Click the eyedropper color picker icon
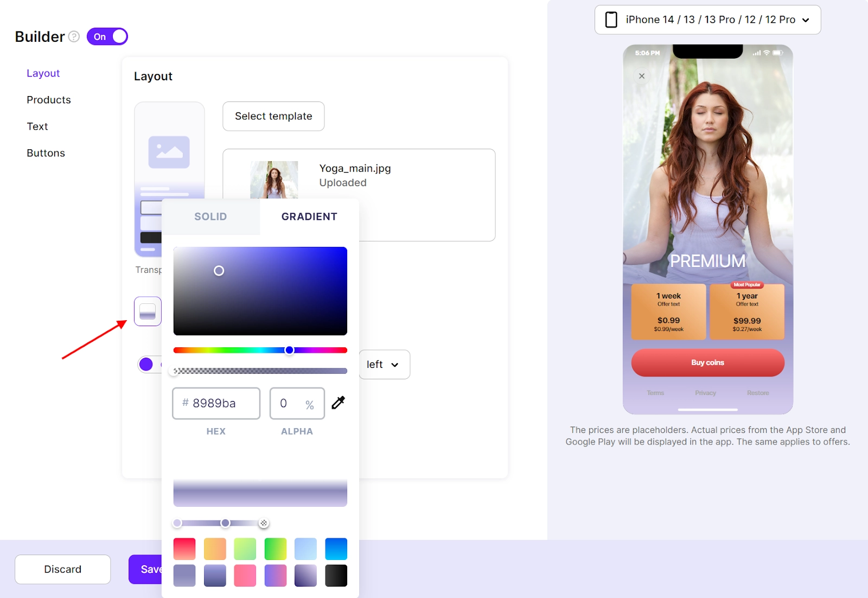Screen dimensions: 868x598 tap(338, 403)
